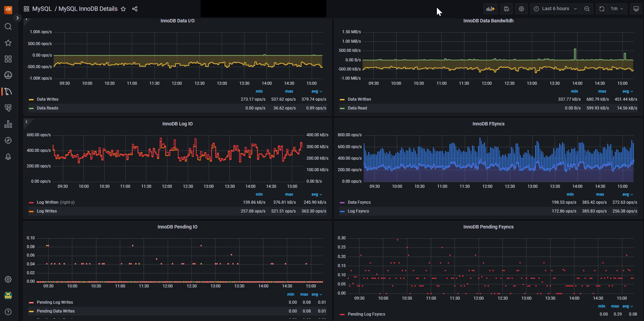
Task: Open the search dashboards icon
Action: coord(8,26)
